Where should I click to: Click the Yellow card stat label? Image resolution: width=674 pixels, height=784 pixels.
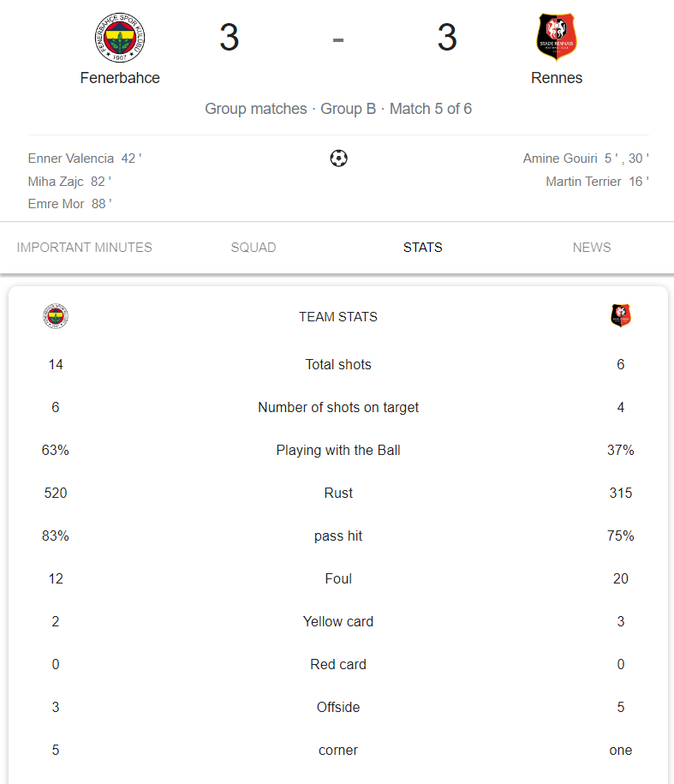click(338, 621)
